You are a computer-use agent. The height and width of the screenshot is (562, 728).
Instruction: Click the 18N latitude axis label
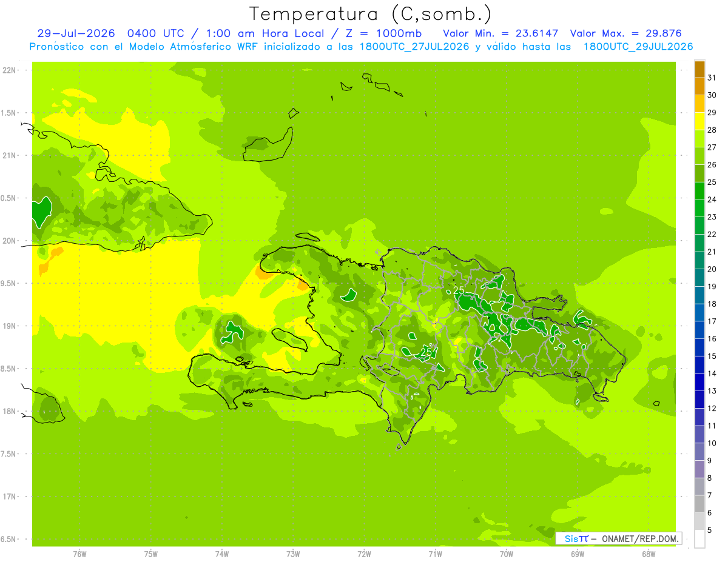8,412
